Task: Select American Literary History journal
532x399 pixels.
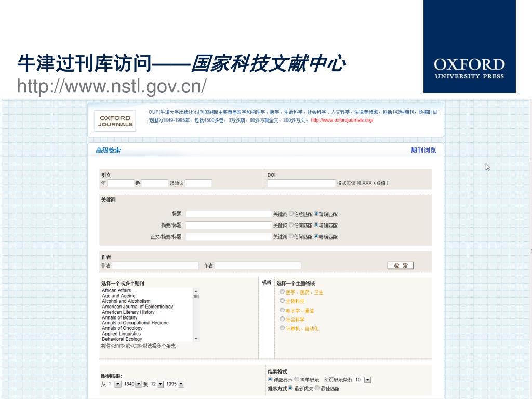Action: [128, 312]
